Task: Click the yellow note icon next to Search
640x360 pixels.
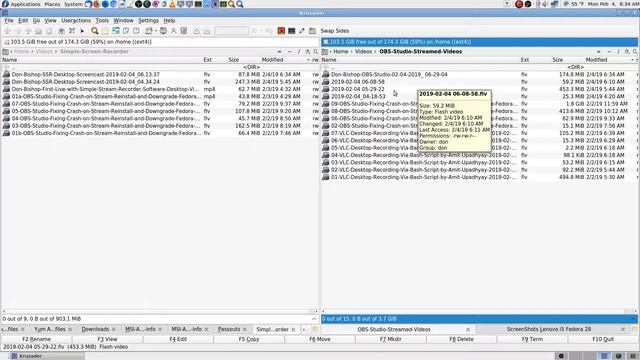Action: [x=105, y=31]
